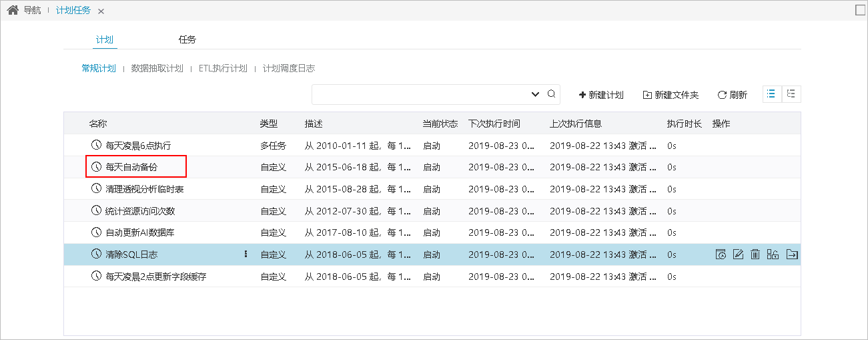Image resolution: width=868 pixels, height=340 pixels.
Task: Select 数据抽取计划 sub-tab
Action: [157, 68]
